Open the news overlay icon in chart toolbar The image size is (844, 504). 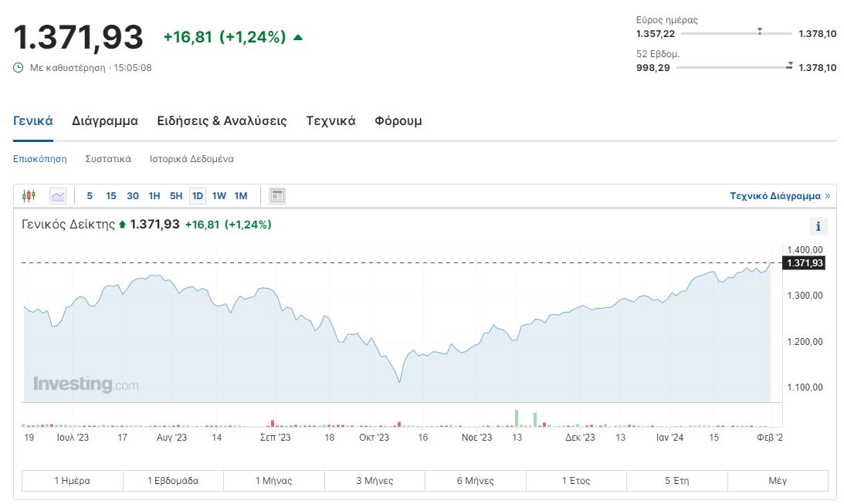pyautogui.click(x=277, y=196)
